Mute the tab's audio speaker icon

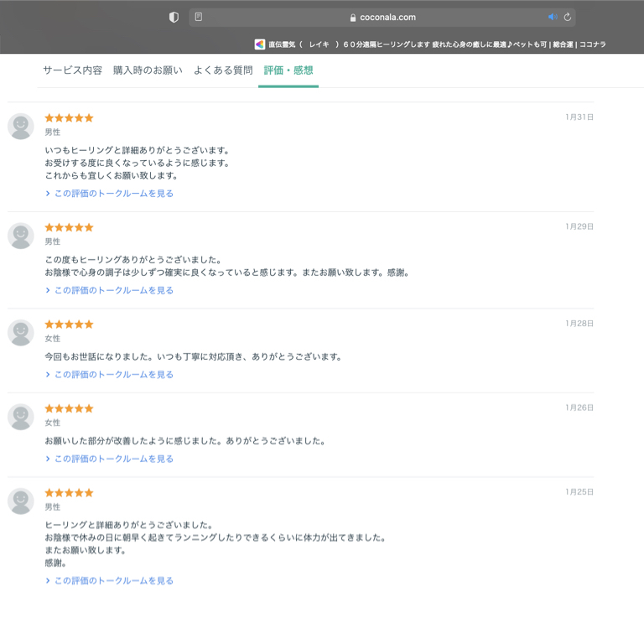(553, 17)
